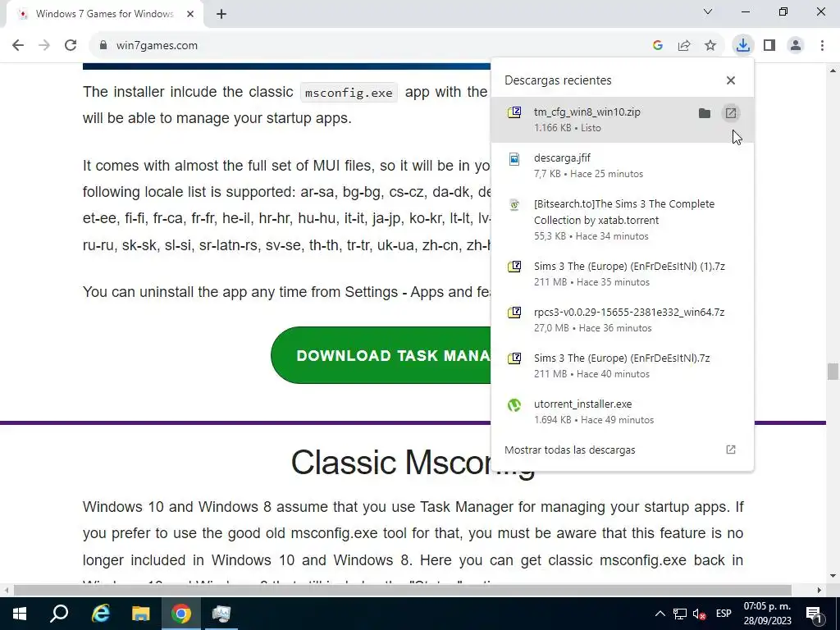Bookmark this page with the star icon

pyautogui.click(x=710, y=46)
